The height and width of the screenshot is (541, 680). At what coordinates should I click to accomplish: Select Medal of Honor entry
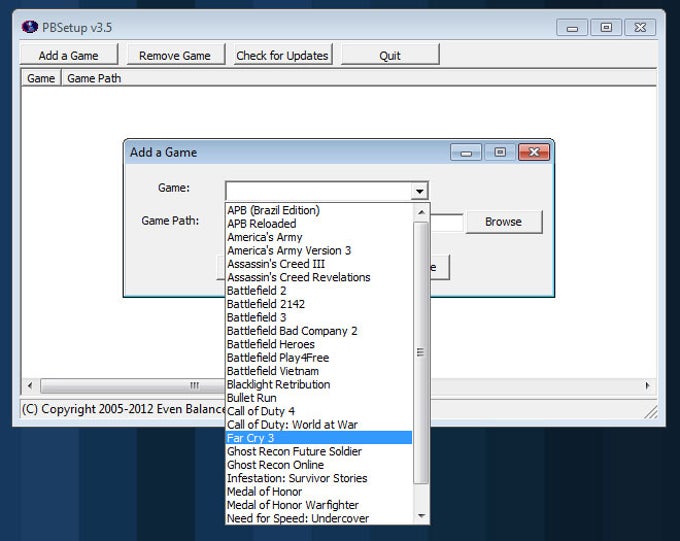pyautogui.click(x=319, y=492)
